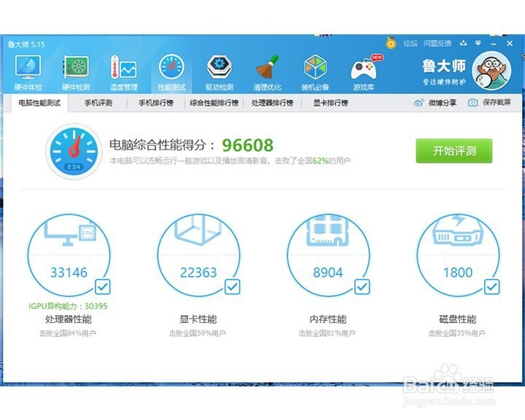Click the disk drive icon in disk circle
The height and width of the screenshot is (420, 525).
click(458, 230)
